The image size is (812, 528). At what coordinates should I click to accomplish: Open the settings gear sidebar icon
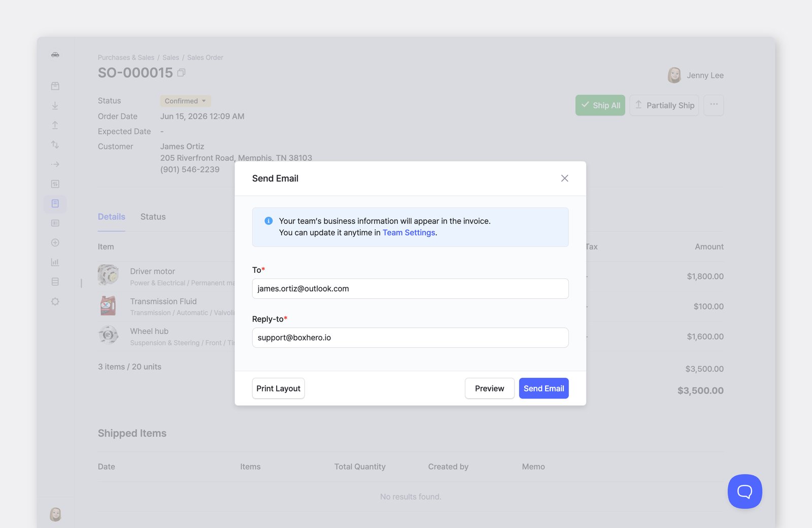pyautogui.click(x=55, y=301)
